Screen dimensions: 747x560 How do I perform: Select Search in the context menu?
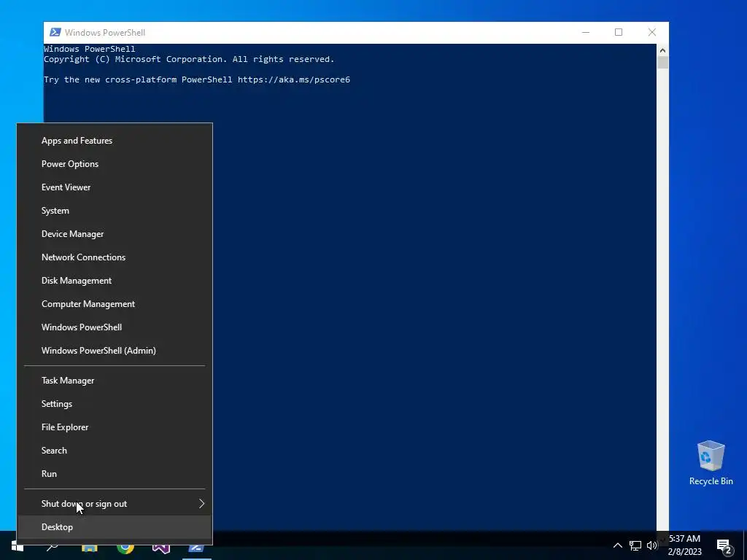click(x=115, y=451)
